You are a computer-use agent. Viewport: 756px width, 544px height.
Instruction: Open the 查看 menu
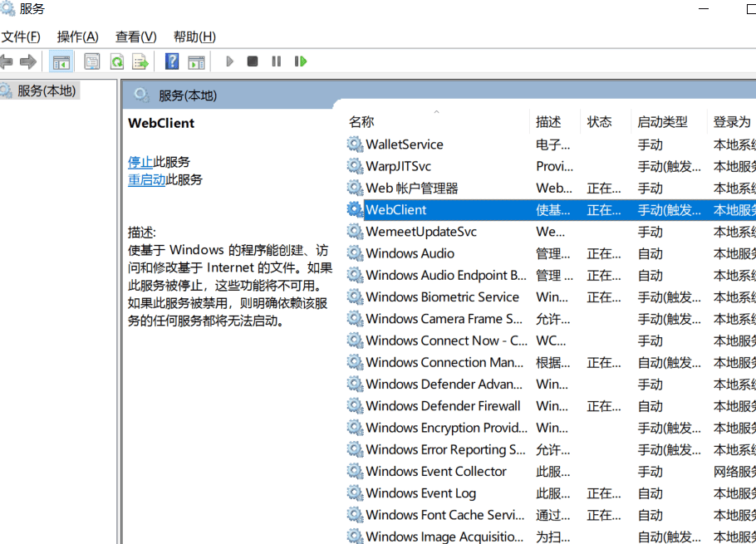point(135,37)
